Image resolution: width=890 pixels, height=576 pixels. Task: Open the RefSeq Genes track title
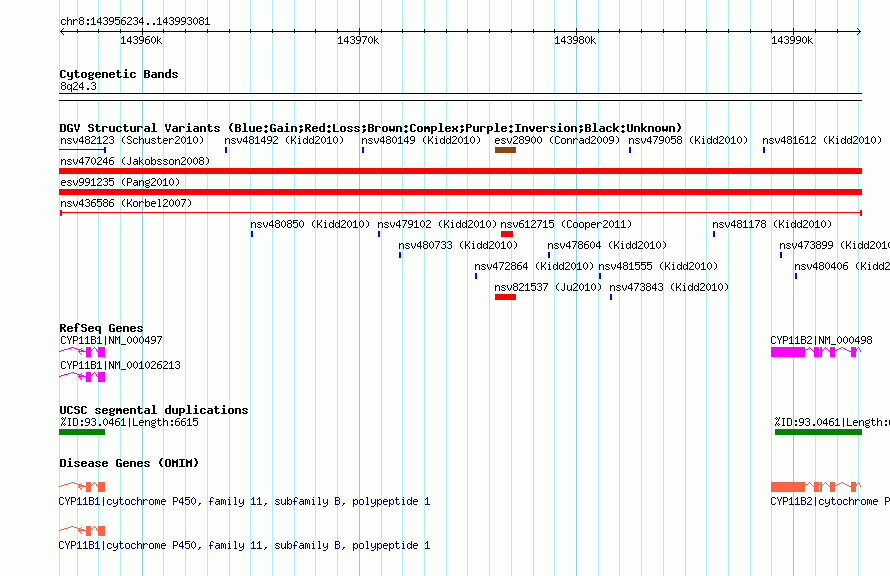pos(101,328)
